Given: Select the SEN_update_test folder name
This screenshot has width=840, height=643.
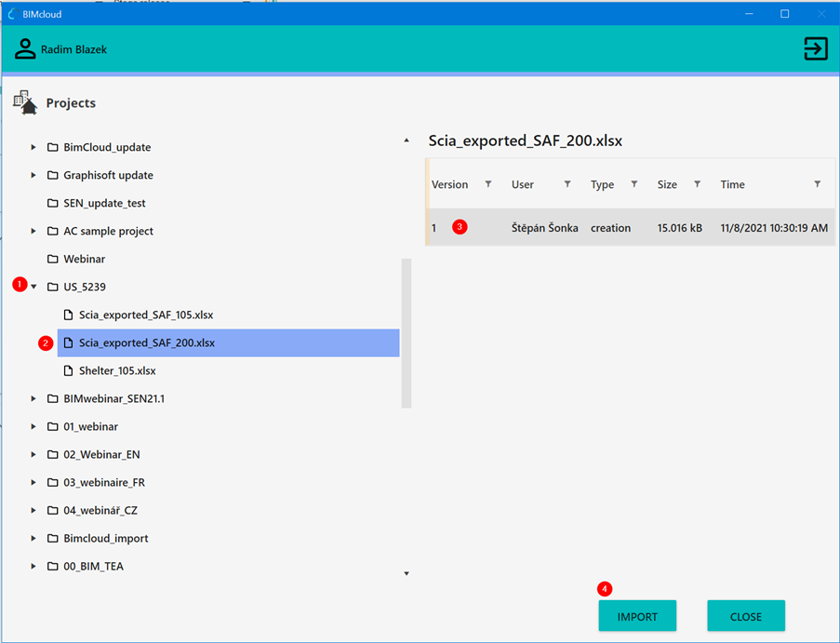Looking at the screenshot, I should coord(104,203).
